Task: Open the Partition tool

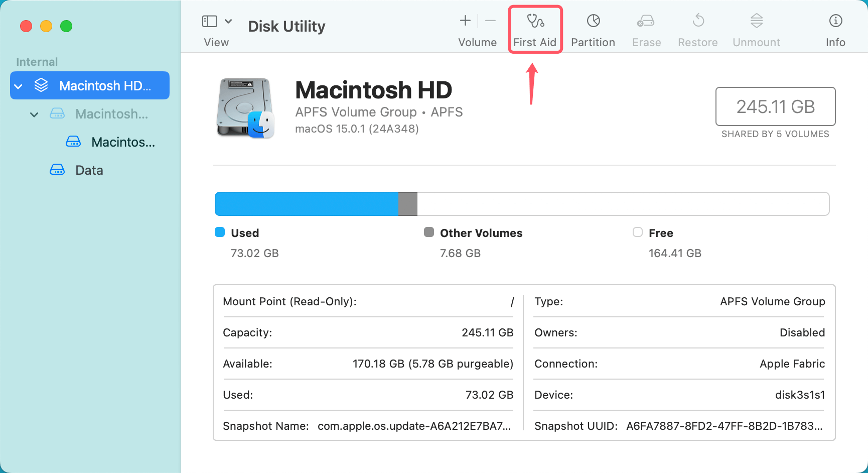Action: coord(593,29)
